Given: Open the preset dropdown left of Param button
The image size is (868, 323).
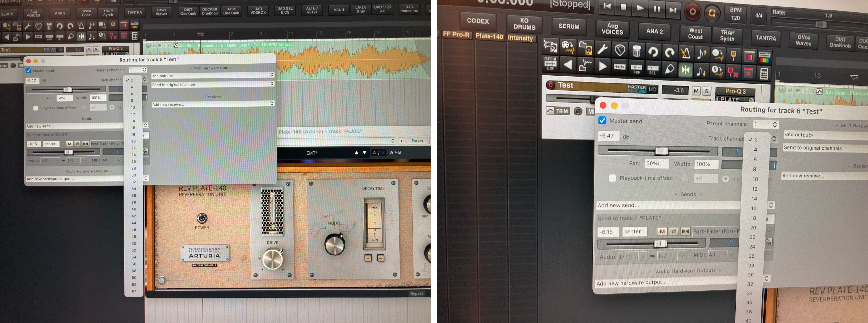Looking at the screenshot, I should click(x=393, y=141).
